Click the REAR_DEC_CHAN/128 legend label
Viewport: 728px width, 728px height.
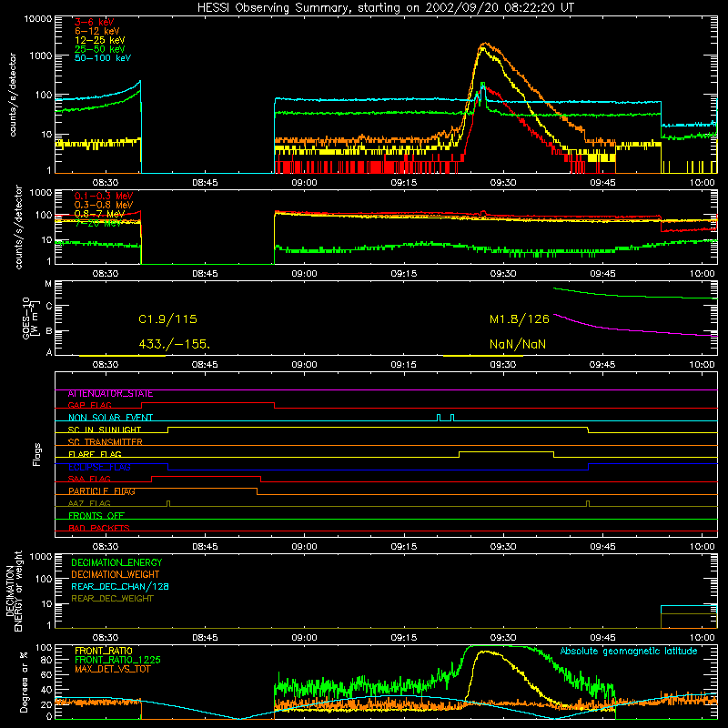tap(120, 587)
